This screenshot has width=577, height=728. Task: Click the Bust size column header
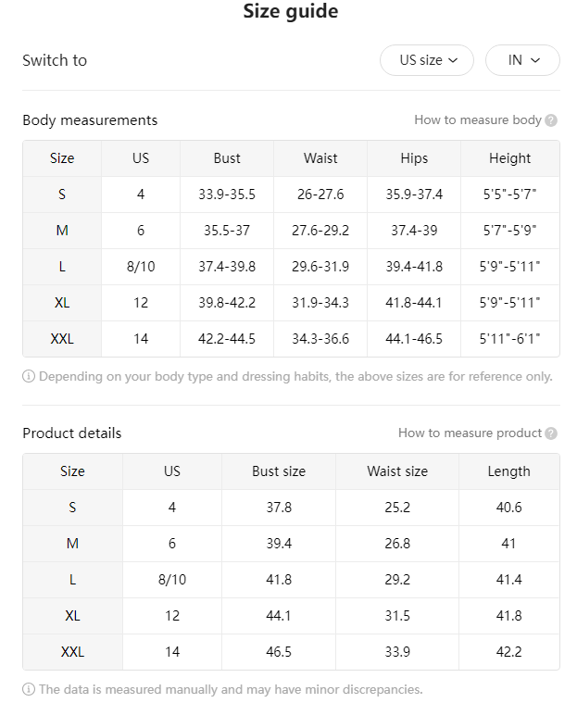(279, 471)
